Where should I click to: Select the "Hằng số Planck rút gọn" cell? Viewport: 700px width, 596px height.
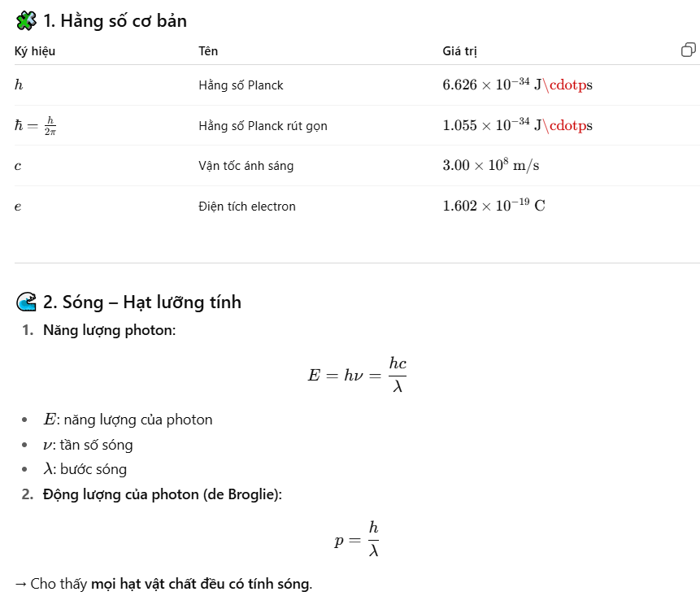(263, 125)
